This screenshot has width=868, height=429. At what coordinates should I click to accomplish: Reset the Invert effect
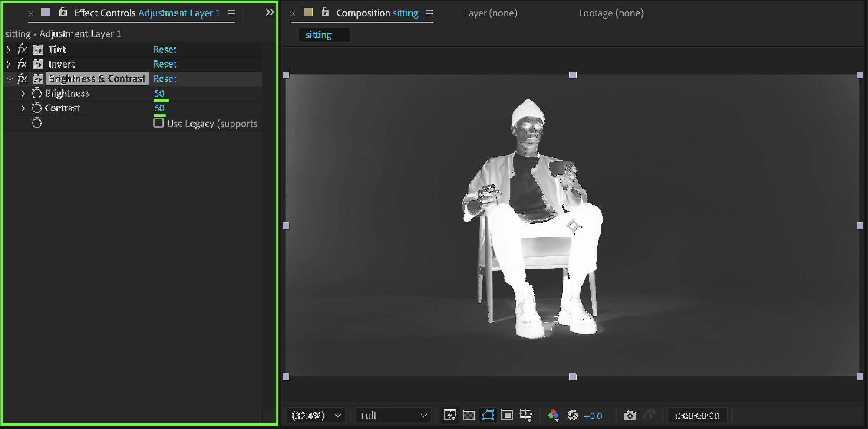[165, 64]
